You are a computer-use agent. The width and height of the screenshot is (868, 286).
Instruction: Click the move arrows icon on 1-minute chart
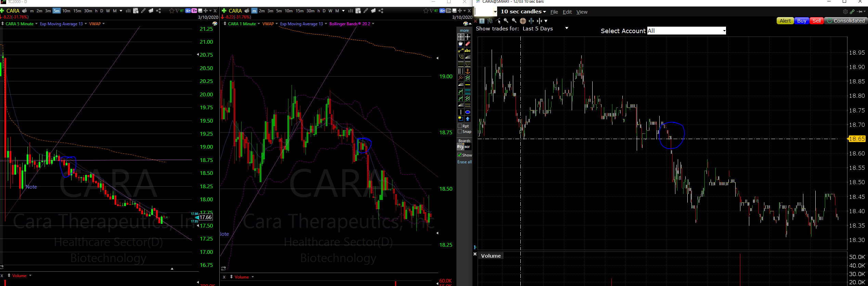460,11
